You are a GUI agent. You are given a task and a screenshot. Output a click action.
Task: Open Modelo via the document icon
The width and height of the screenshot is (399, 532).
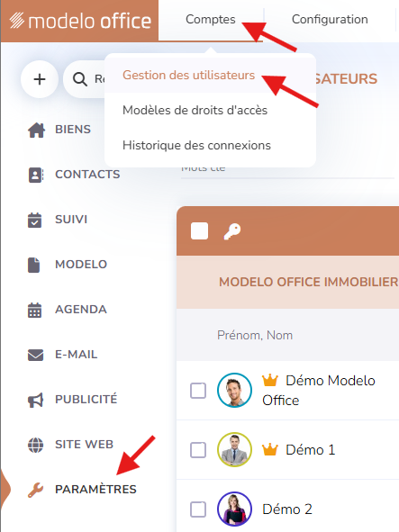pyautogui.click(x=34, y=265)
